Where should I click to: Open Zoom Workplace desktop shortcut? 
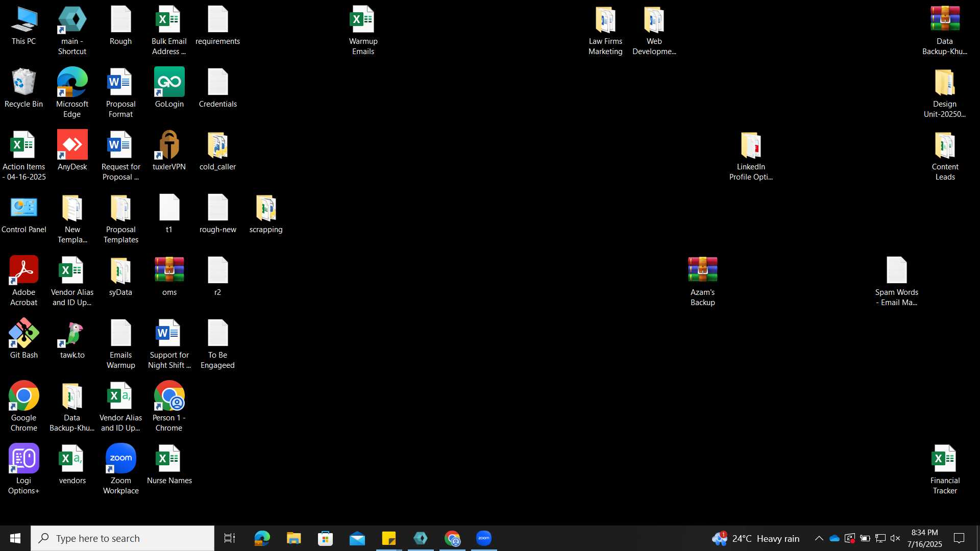click(x=120, y=470)
